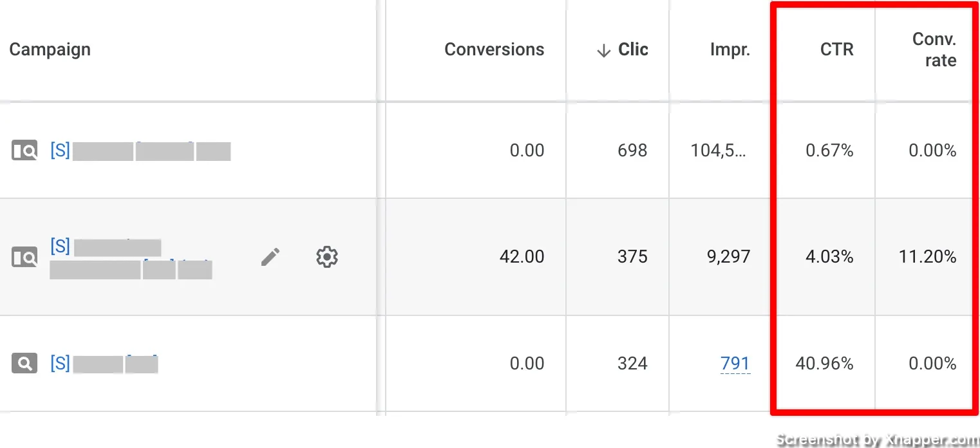980x448 pixels.
Task: Click the 40.96% CTR cell
Action: point(824,364)
